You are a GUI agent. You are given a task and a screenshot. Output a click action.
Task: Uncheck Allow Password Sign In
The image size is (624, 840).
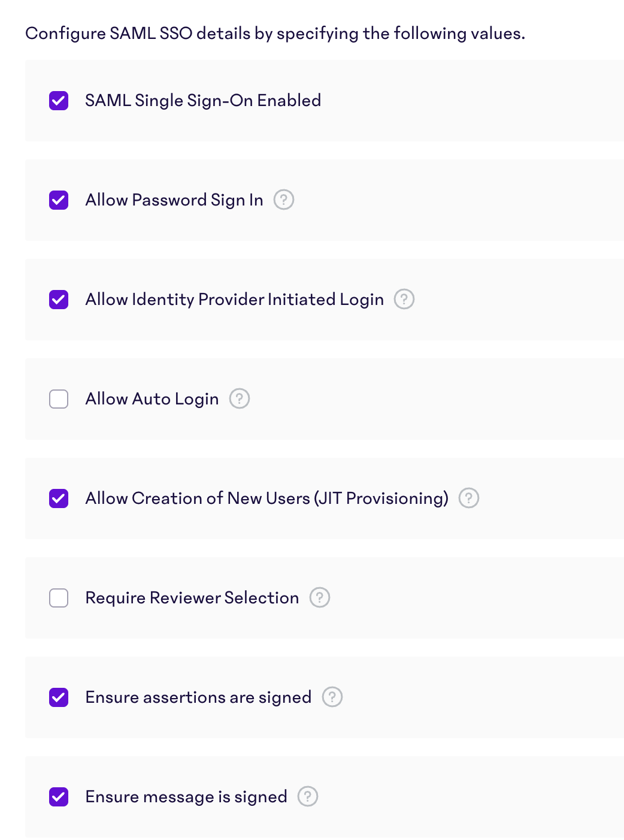[x=58, y=200]
